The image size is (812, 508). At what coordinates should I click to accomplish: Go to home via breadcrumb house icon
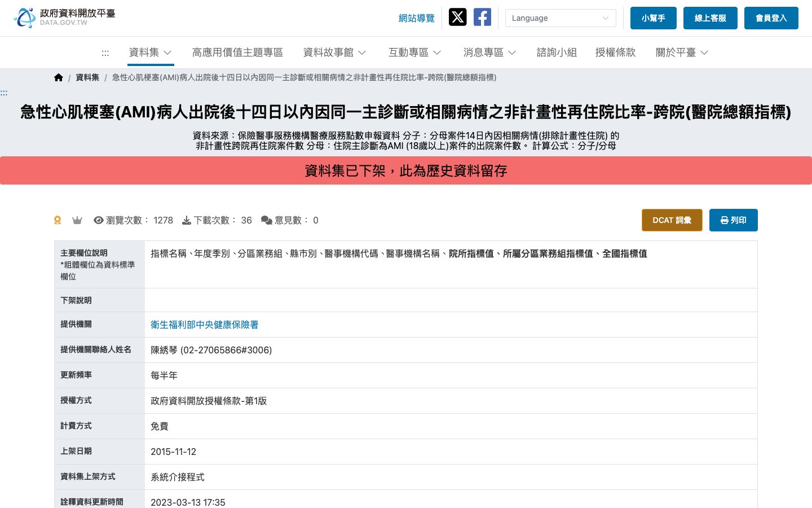pos(59,77)
